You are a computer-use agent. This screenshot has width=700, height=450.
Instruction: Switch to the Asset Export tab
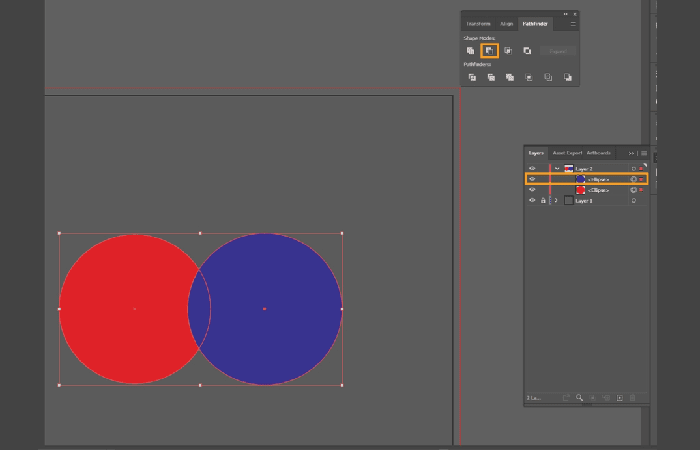567,153
